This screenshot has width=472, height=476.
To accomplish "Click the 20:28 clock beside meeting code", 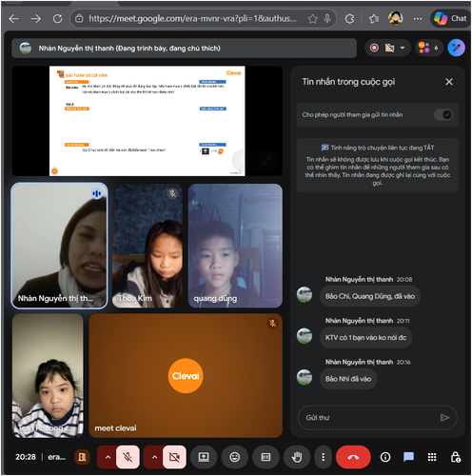I will [x=26, y=457].
